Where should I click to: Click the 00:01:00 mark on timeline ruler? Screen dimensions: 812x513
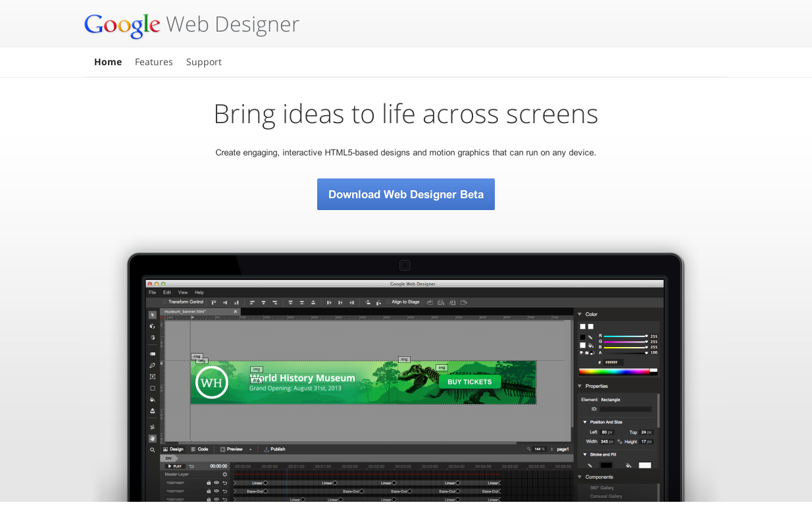pyautogui.click(x=296, y=466)
